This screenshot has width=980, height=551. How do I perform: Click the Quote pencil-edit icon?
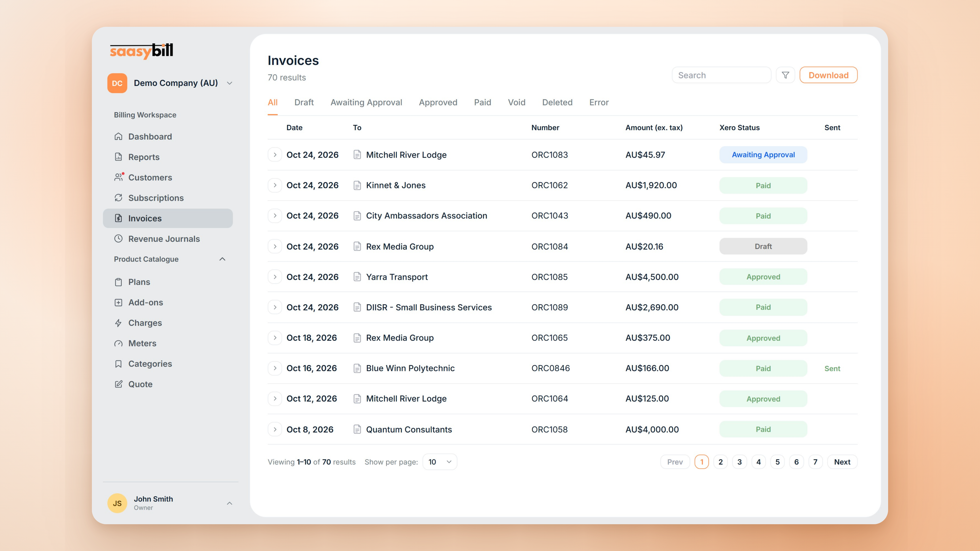pos(118,384)
